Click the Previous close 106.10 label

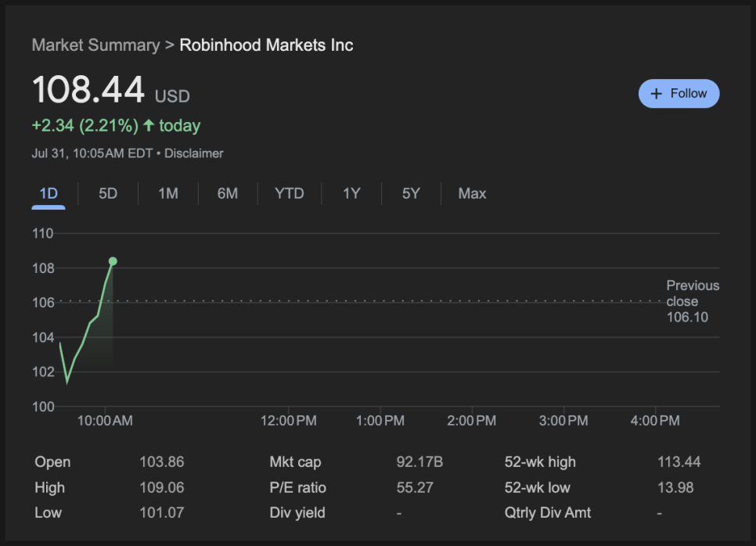[693, 301]
